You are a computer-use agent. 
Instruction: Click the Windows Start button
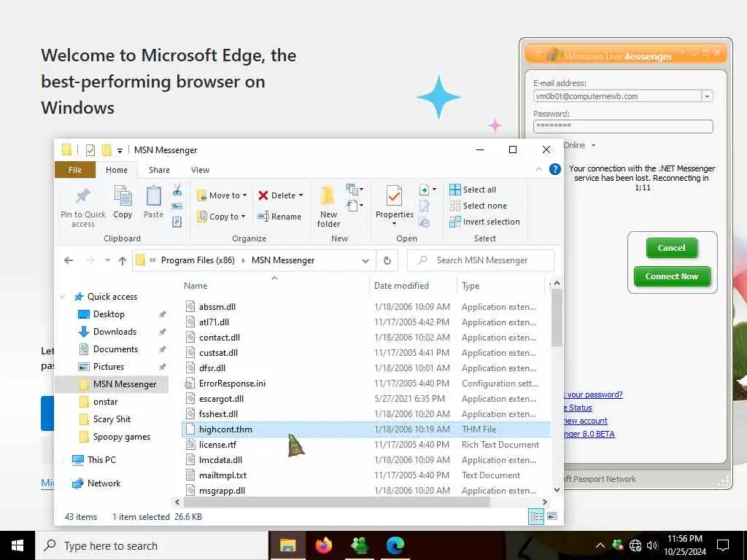[18, 545]
